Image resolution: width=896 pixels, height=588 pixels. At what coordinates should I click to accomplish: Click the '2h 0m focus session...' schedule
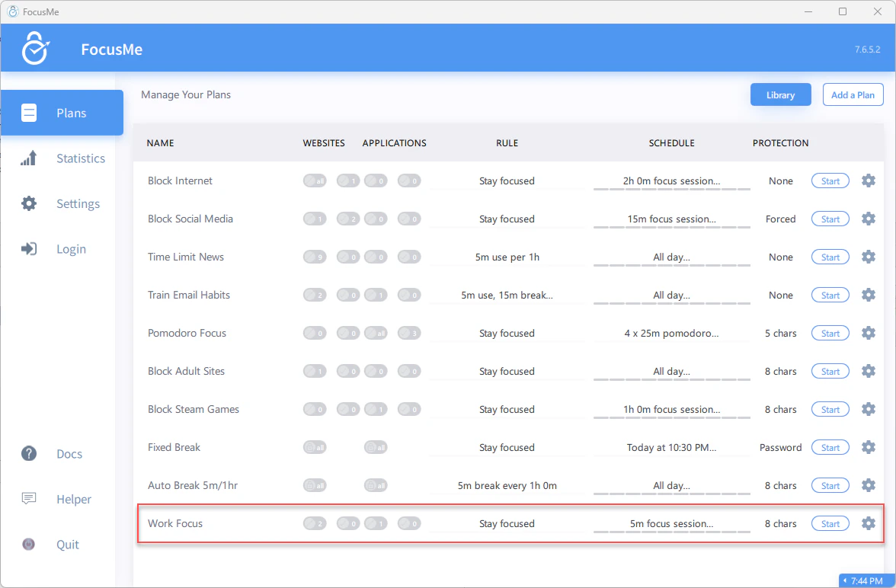point(671,181)
